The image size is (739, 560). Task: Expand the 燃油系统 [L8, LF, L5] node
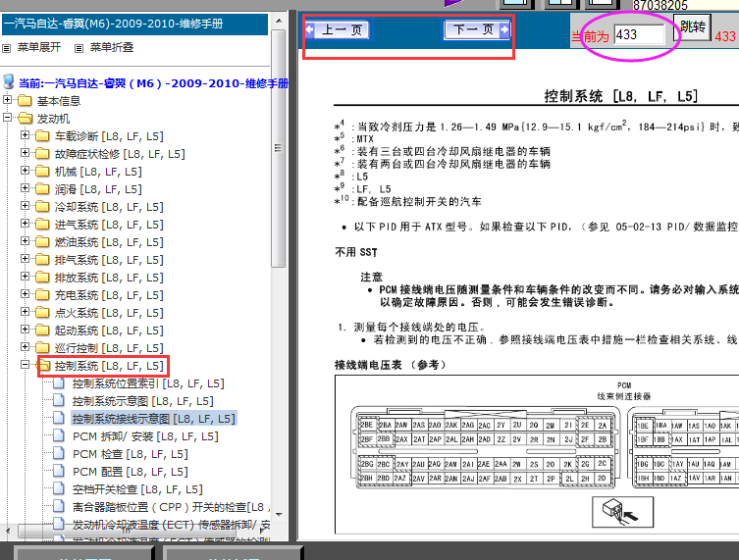coord(25,241)
